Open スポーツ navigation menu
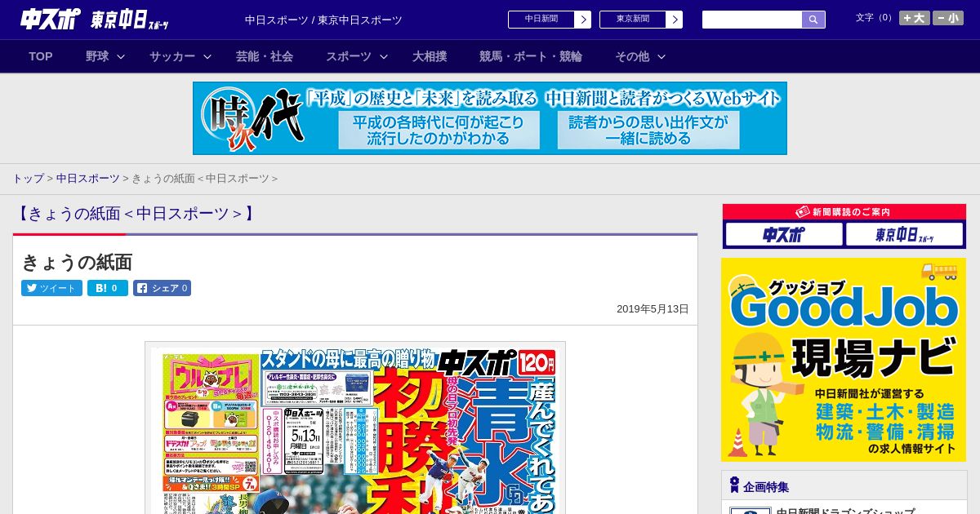The height and width of the screenshot is (514, 980). [349, 56]
